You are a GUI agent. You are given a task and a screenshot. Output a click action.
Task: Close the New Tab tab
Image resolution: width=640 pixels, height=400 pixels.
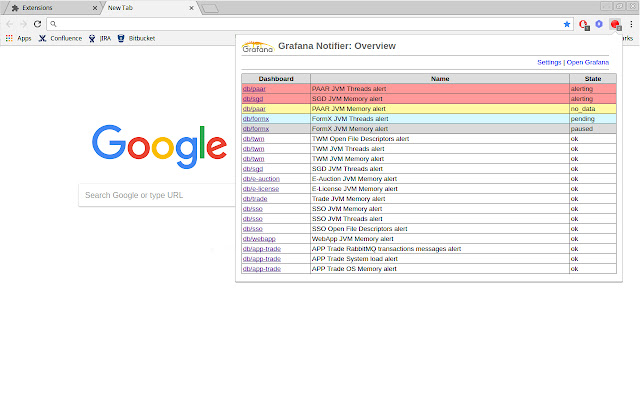pos(191,8)
